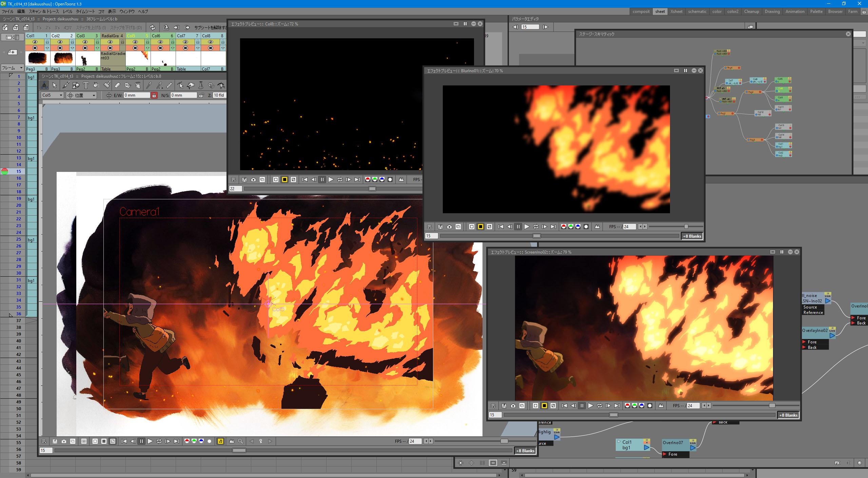
Task: Choose the Geometric shapes tool
Action: (x=76, y=85)
